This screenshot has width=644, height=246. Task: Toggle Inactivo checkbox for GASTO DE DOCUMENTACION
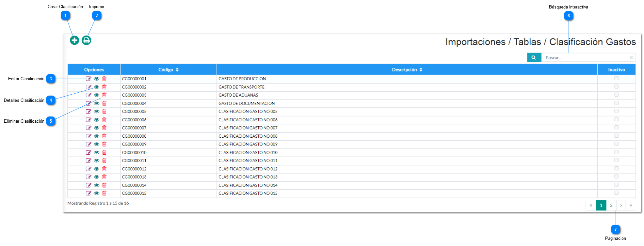pos(617,103)
